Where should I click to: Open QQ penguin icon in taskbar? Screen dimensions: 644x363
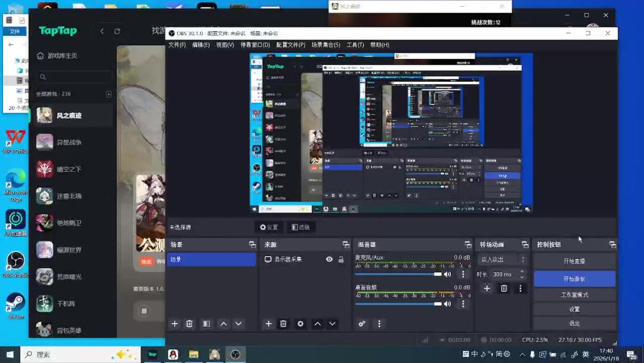173,355
